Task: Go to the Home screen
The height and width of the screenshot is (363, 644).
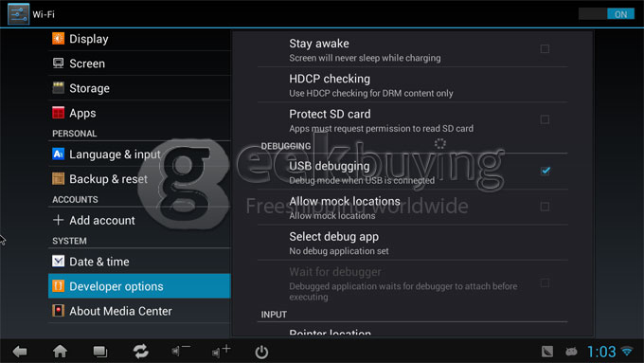Action: point(60,351)
